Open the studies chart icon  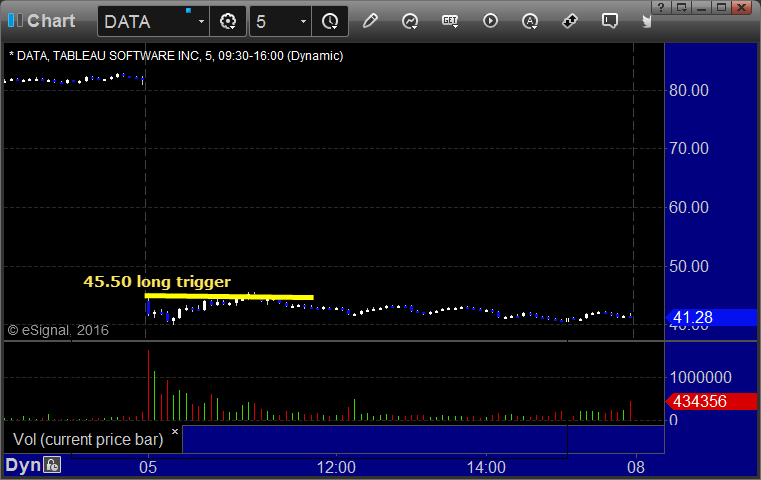(x=410, y=21)
